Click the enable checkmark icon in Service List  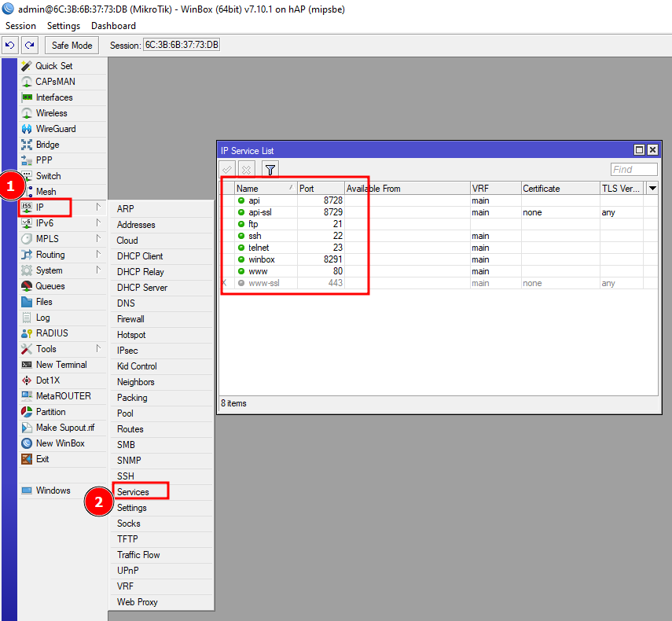coord(226,170)
